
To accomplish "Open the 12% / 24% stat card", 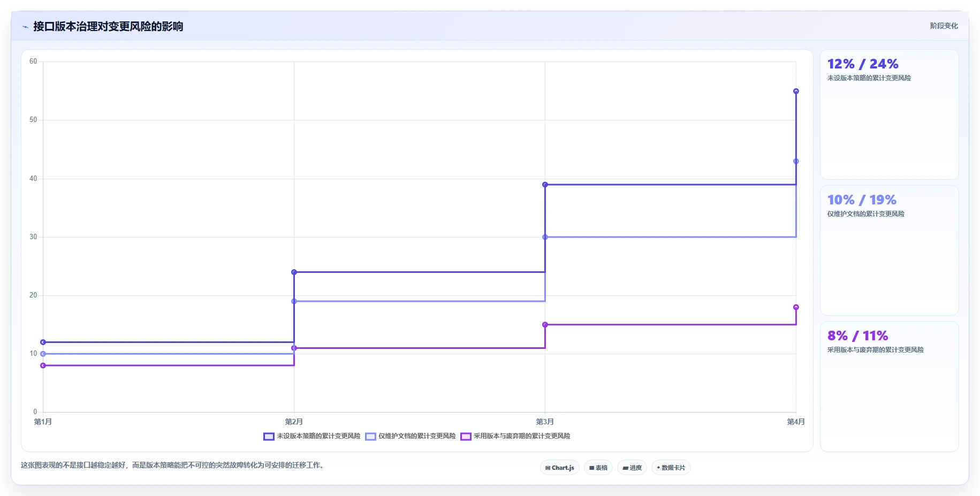I will 889,115.
